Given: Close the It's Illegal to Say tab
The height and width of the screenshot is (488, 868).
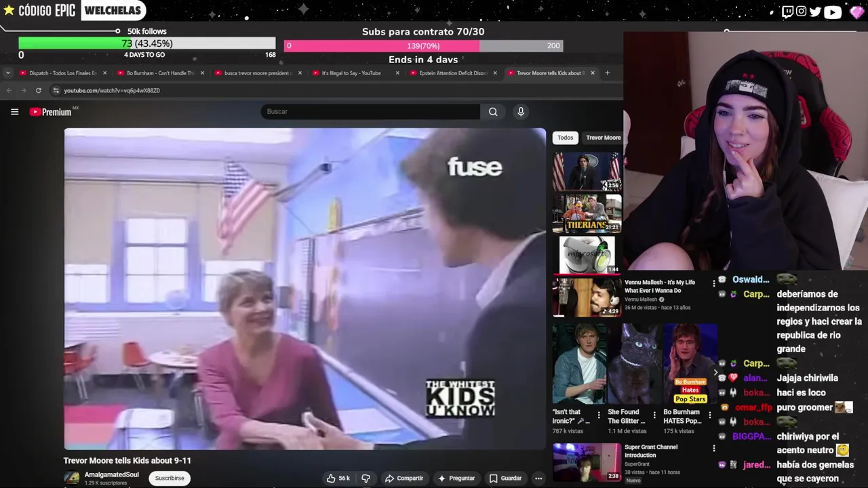Looking at the screenshot, I should (397, 73).
